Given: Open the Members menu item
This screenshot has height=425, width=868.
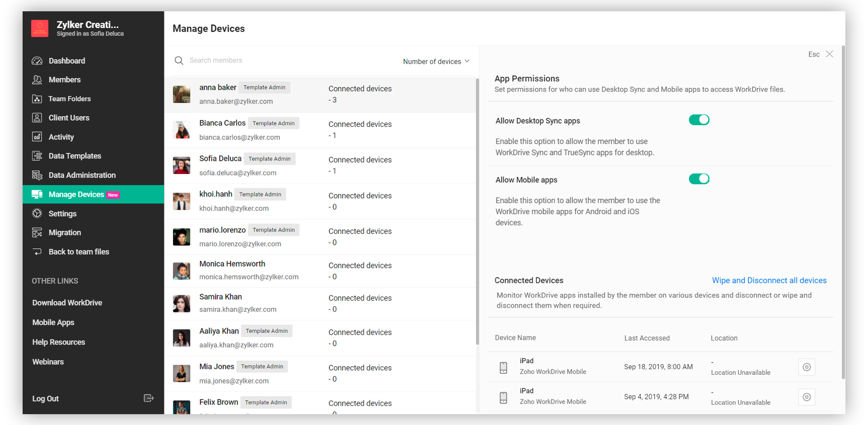Looking at the screenshot, I should pos(65,80).
